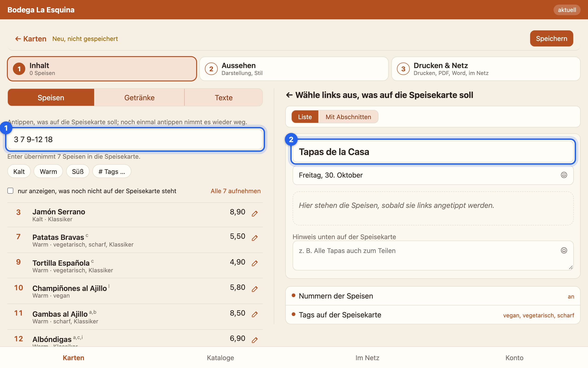Switch layout to Mit Abschnitten
Viewport: 588px width, 368px height.
[348, 117]
